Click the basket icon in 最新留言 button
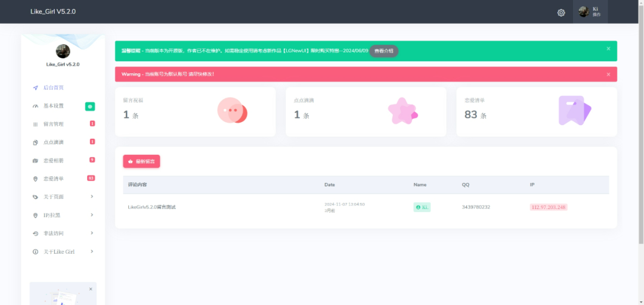Viewport: 644px width, 305px height. (131, 162)
